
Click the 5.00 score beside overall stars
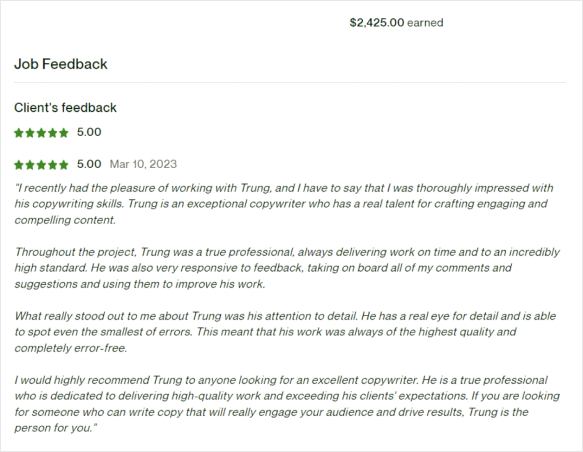click(x=89, y=132)
